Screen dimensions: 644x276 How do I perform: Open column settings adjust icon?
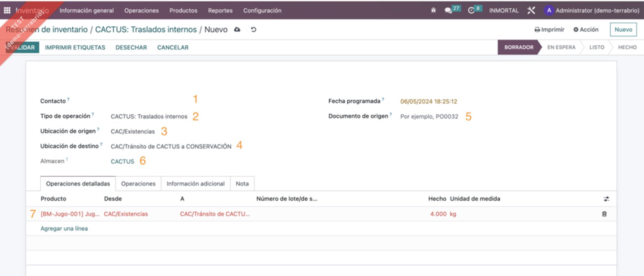(x=606, y=199)
